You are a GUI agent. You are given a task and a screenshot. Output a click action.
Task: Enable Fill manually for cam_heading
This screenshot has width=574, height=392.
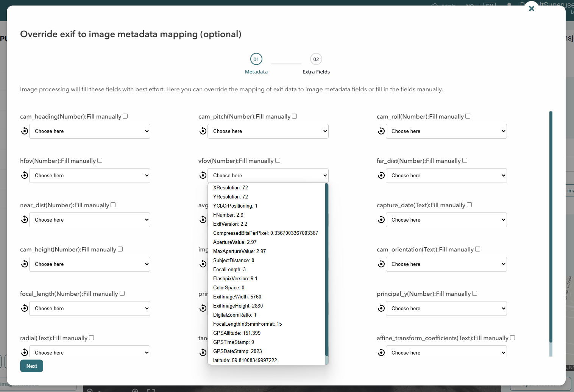pyautogui.click(x=125, y=116)
